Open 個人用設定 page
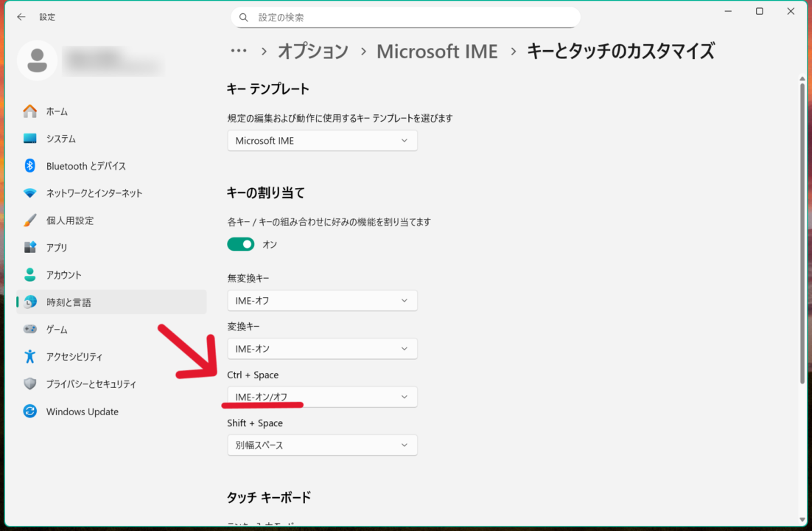 pos(111,221)
